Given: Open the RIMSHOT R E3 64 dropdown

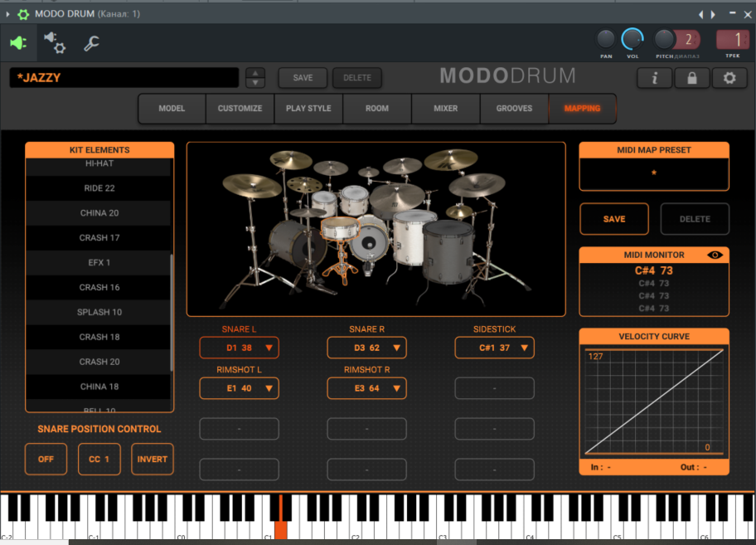Looking at the screenshot, I should click(x=366, y=388).
